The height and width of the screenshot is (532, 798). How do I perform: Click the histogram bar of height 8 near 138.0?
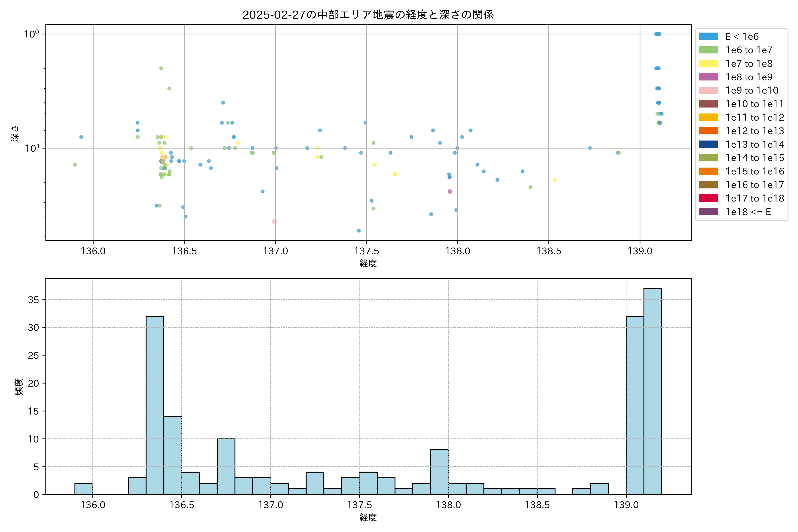coord(439,472)
